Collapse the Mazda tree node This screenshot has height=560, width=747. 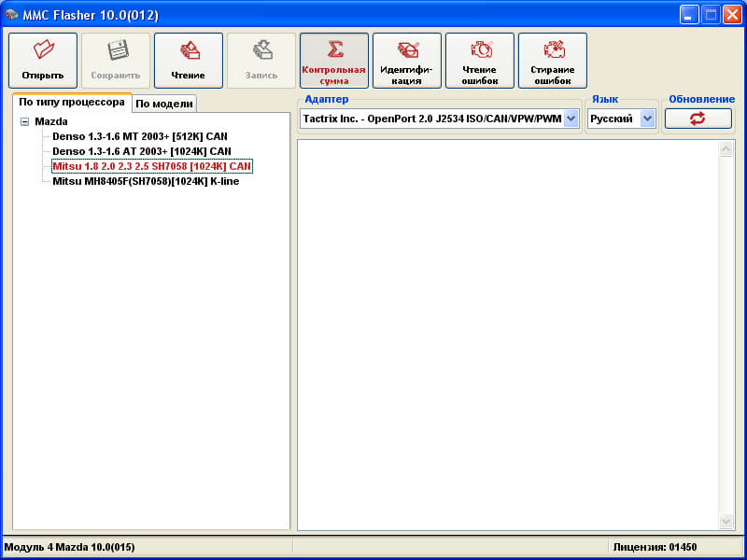24,122
